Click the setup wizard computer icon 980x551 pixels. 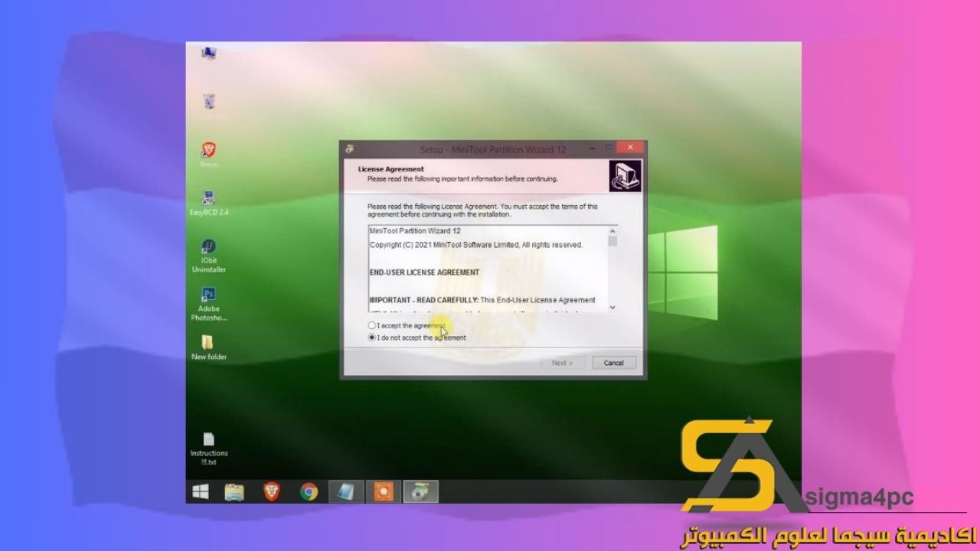coord(624,177)
